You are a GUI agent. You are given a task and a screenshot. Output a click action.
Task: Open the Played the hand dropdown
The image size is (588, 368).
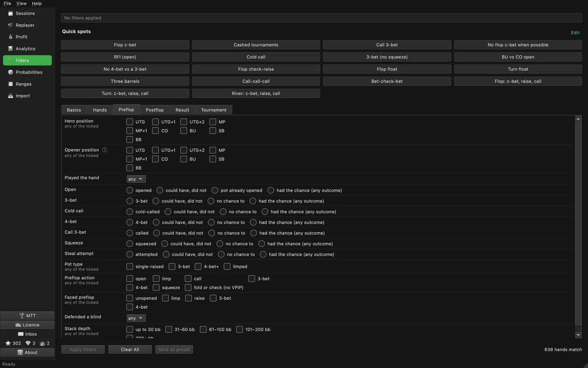pos(136,179)
